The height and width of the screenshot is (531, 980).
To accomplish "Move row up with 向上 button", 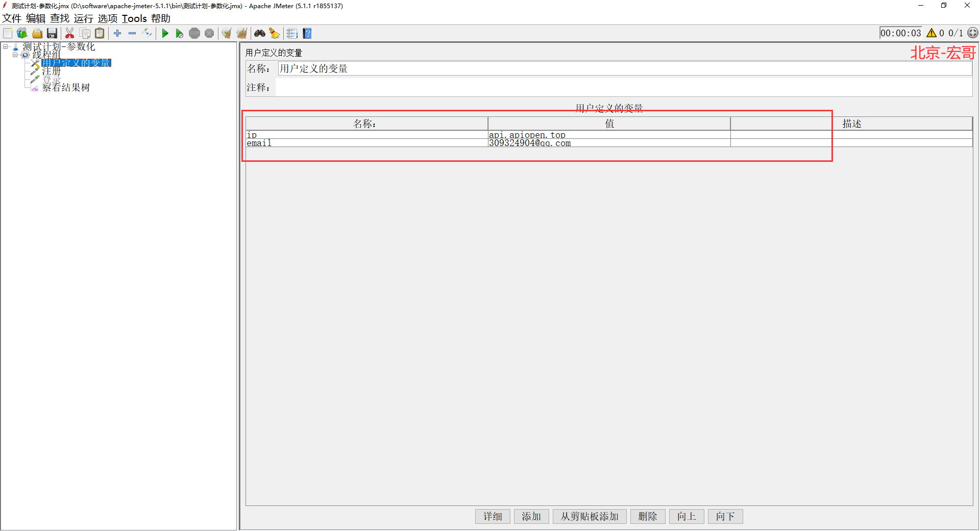I will pos(687,517).
